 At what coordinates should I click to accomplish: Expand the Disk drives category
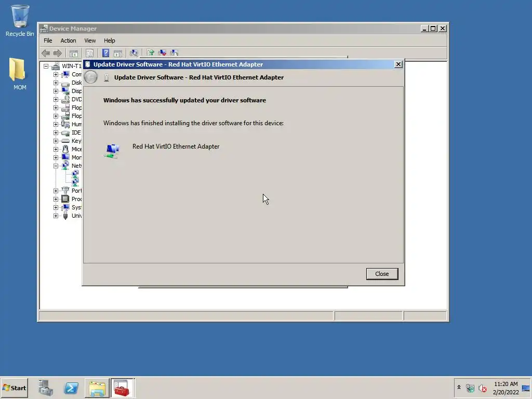[56, 83]
